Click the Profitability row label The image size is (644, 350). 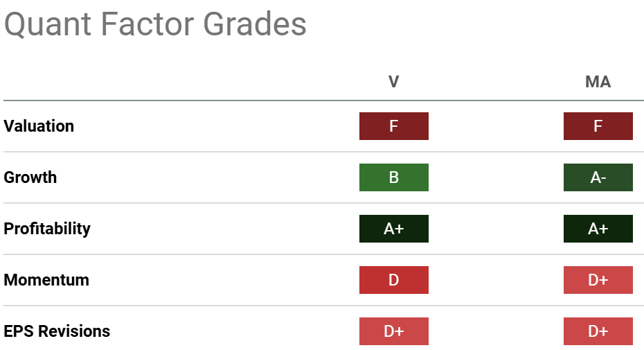(47, 229)
